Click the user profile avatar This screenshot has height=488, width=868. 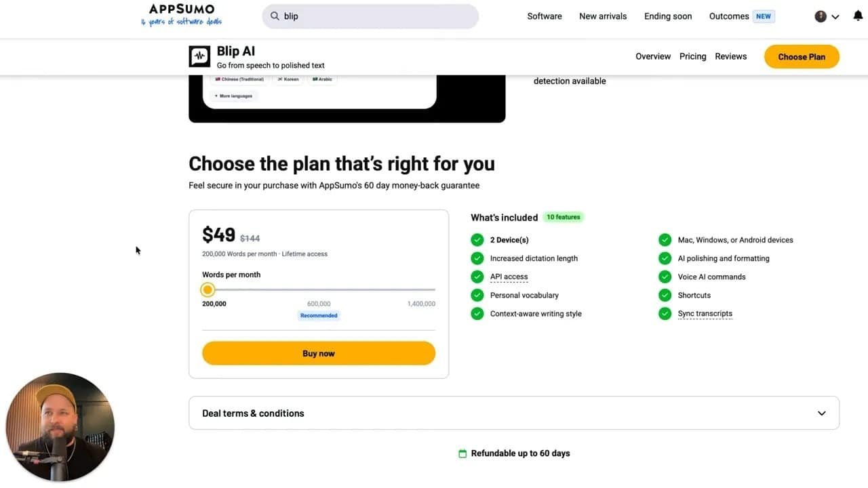pyautogui.click(x=821, y=16)
